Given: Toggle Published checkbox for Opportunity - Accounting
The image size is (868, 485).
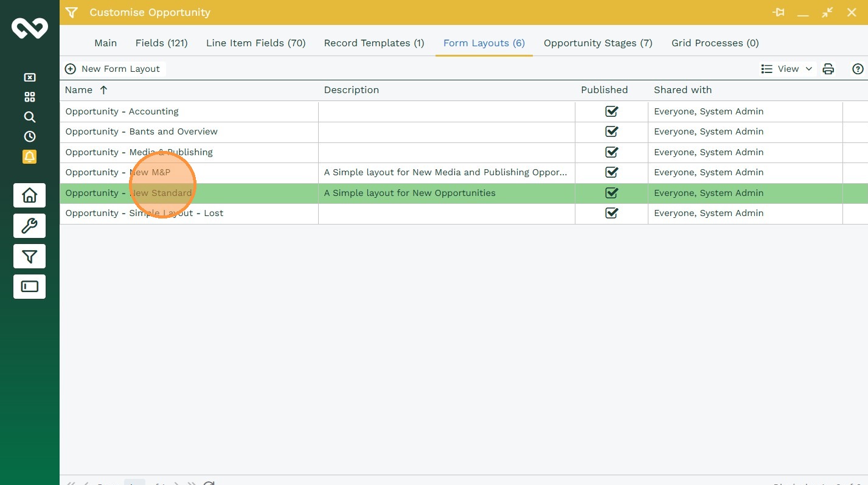Looking at the screenshot, I should click(611, 111).
